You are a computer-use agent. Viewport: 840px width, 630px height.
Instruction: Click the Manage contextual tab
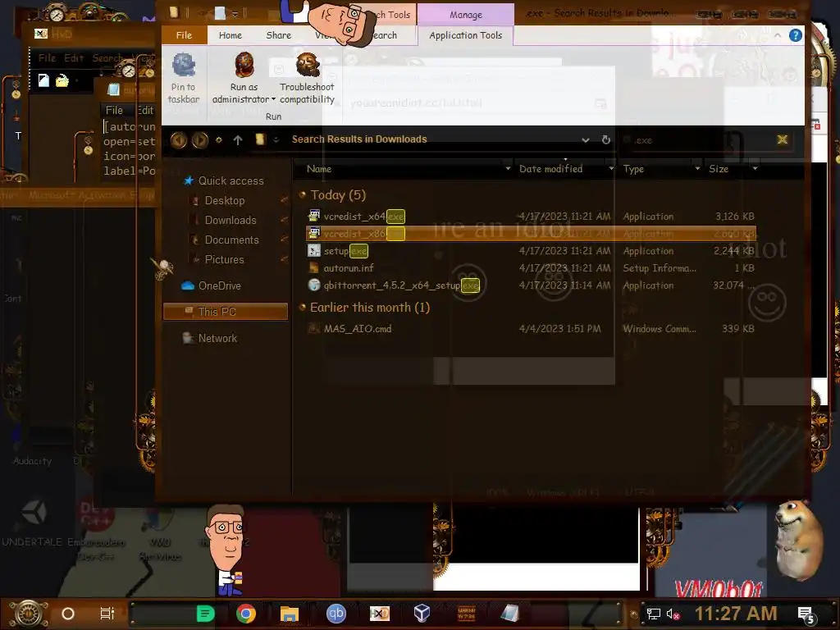click(466, 15)
